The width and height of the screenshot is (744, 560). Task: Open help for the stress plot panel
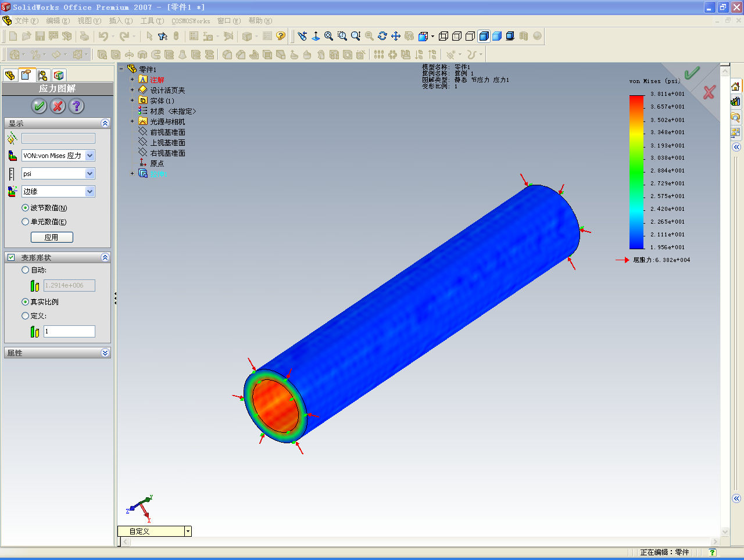[76, 106]
